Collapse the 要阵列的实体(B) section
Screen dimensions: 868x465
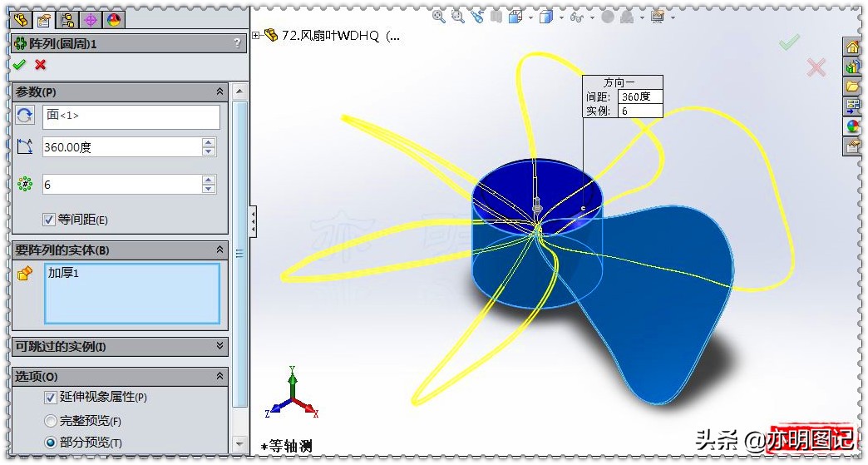pyautogui.click(x=219, y=250)
